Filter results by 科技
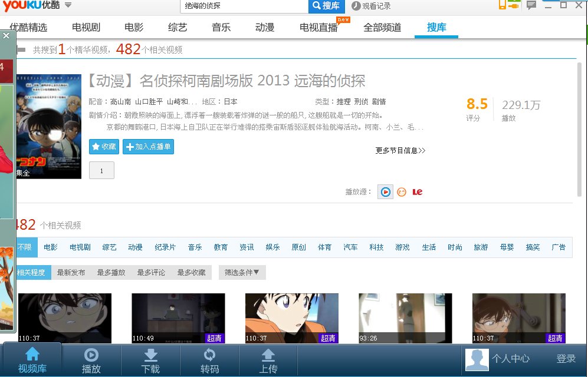This screenshot has height=377, width=588. click(x=376, y=247)
